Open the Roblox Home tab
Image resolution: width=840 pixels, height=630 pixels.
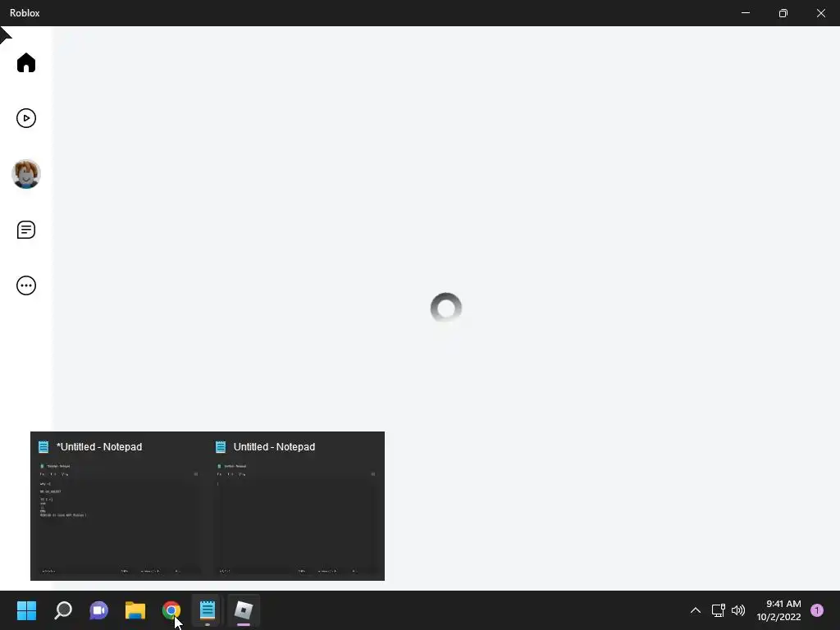(x=25, y=62)
